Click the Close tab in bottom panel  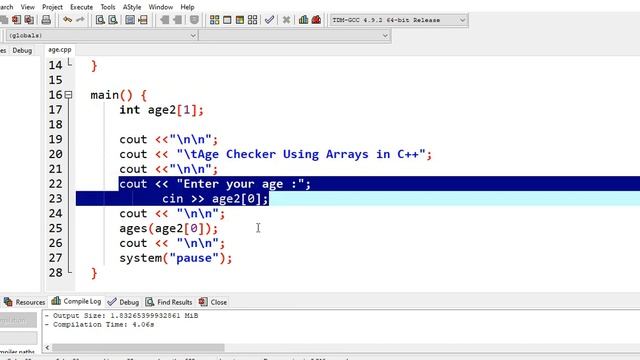coord(213,302)
